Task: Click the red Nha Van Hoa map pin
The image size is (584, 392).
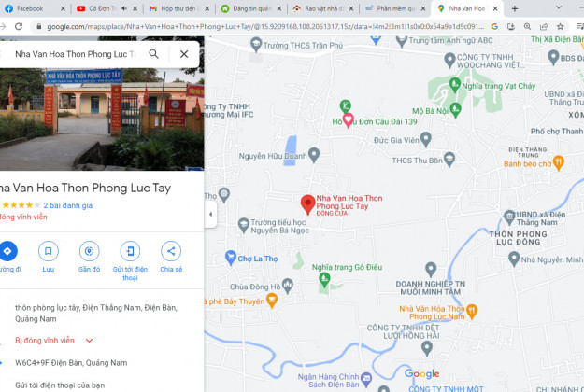Action: 307,204
